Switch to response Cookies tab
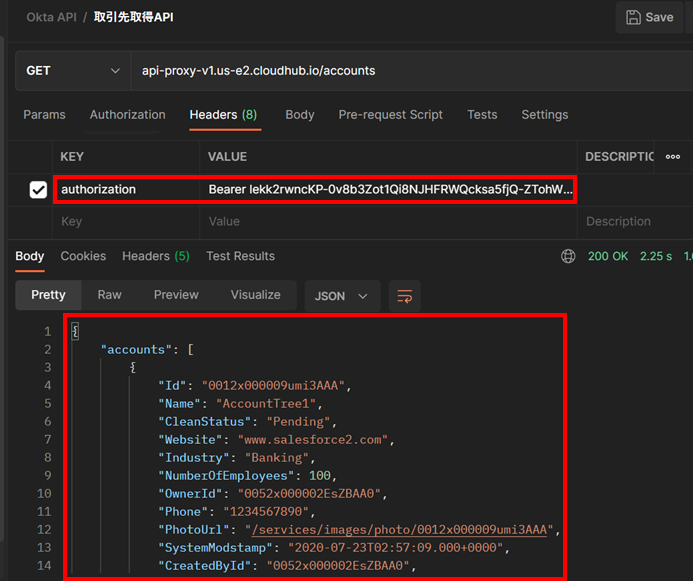693x581 pixels. pyautogui.click(x=83, y=256)
